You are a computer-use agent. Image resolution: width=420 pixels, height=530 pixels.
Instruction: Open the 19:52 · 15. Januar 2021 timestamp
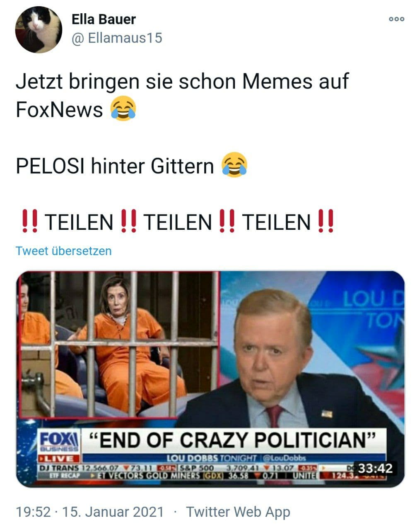pyautogui.click(x=90, y=512)
